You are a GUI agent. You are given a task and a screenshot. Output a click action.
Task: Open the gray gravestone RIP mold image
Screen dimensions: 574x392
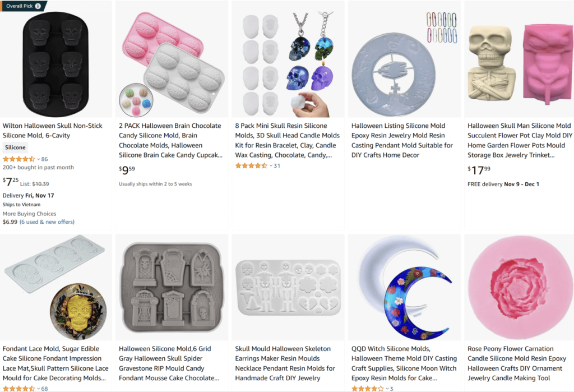click(172, 288)
